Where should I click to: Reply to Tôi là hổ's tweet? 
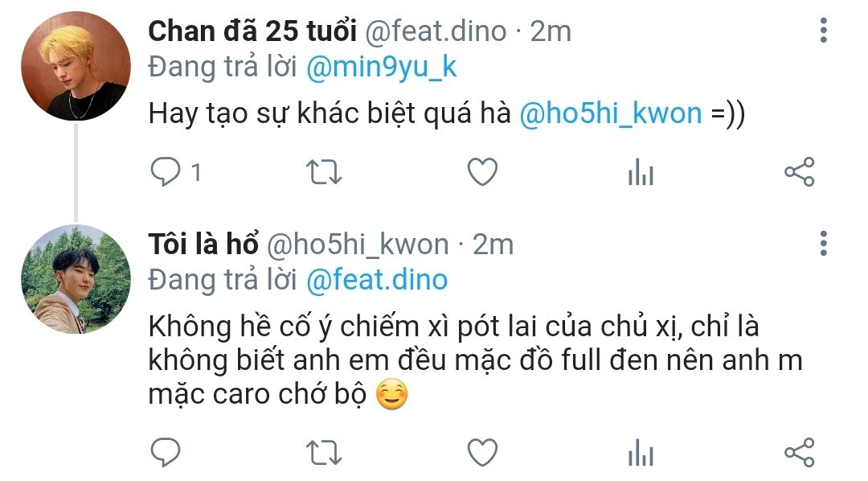coord(166,452)
